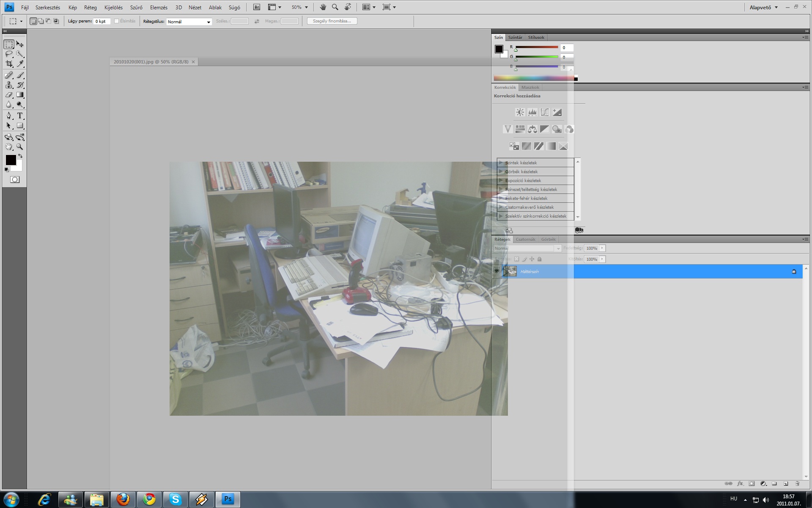
Task: Select the Horizontal Type tool
Action: click(20, 116)
